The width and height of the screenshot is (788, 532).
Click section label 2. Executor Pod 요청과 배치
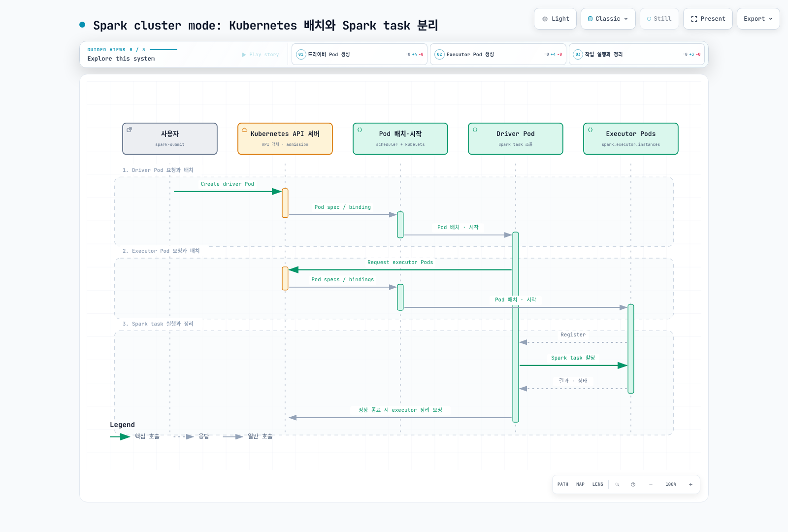point(161,251)
